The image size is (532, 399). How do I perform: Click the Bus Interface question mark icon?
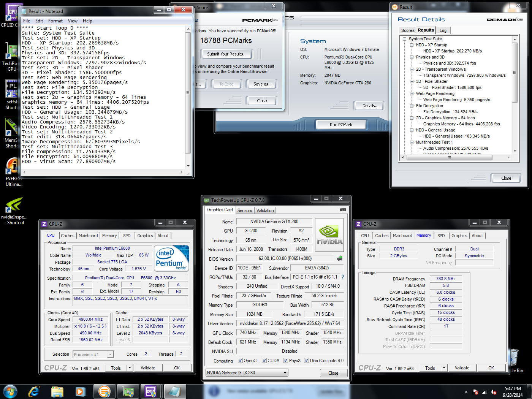(x=343, y=277)
